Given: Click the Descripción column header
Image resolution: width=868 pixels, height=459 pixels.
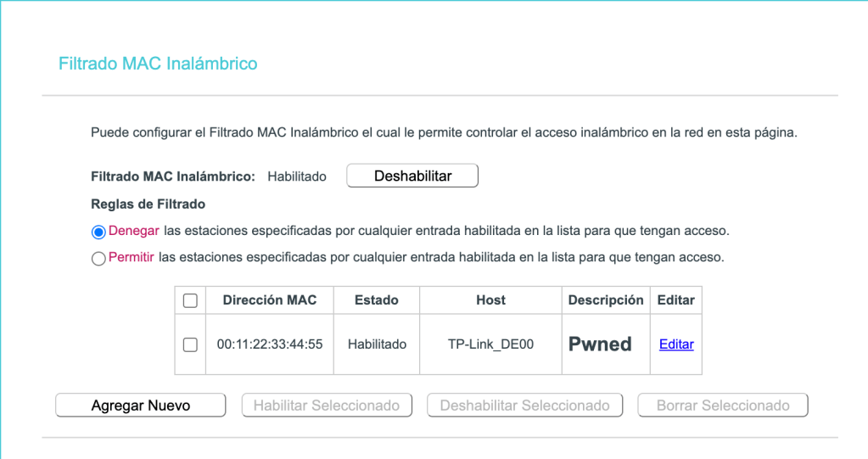Looking at the screenshot, I should 606,300.
